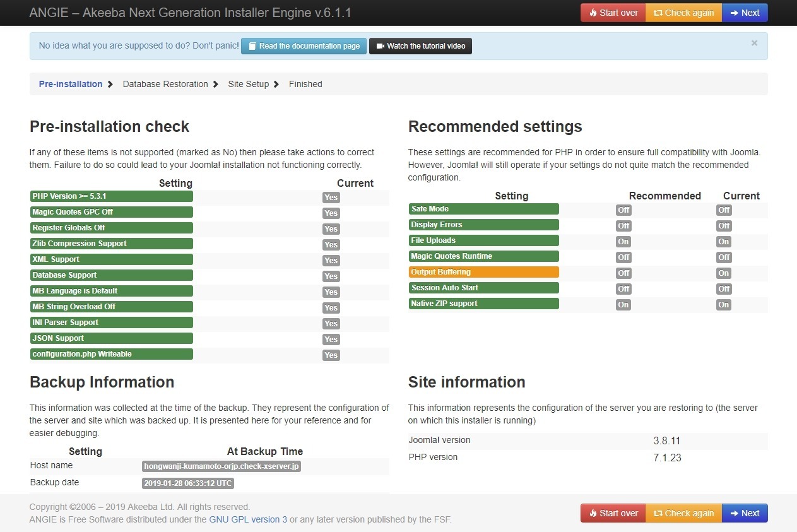Click the Recommended settings heading
Screen dimensions: 797x532
pyautogui.click(x=495, y=127)
